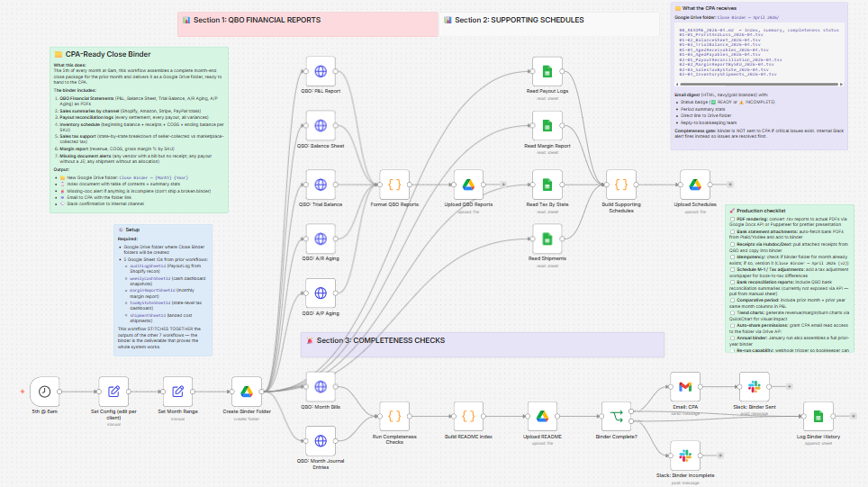Open the 'Set Config (edit per client)' node
The image size is (868, 487).
pos(113,392)
